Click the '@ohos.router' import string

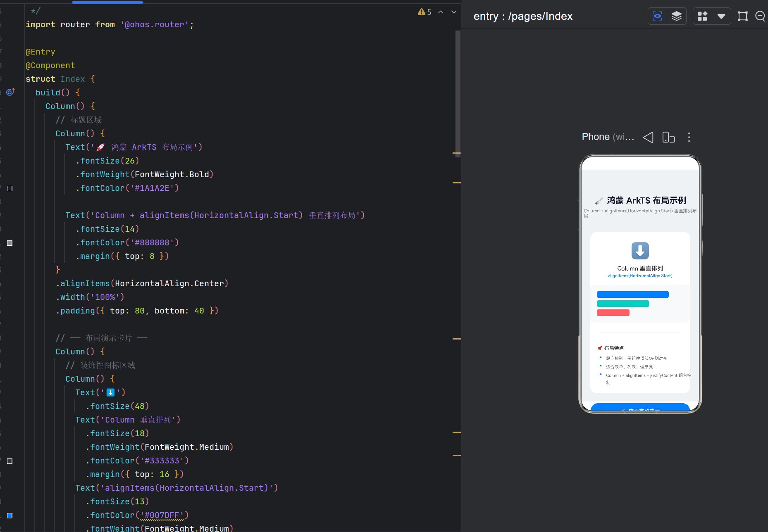[155, 25]
